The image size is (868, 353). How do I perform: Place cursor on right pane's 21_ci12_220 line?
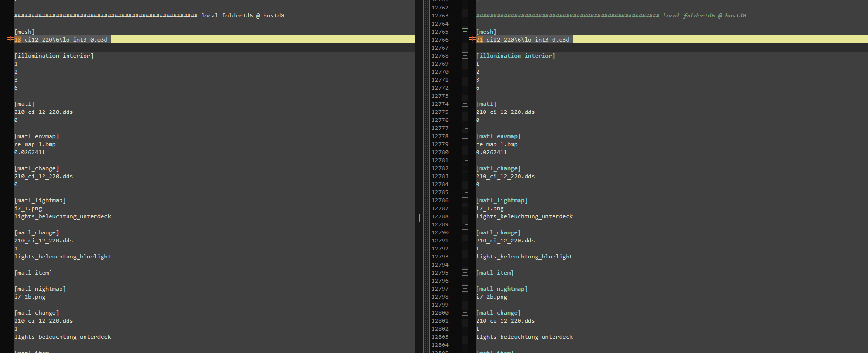(x=523, y=40)
